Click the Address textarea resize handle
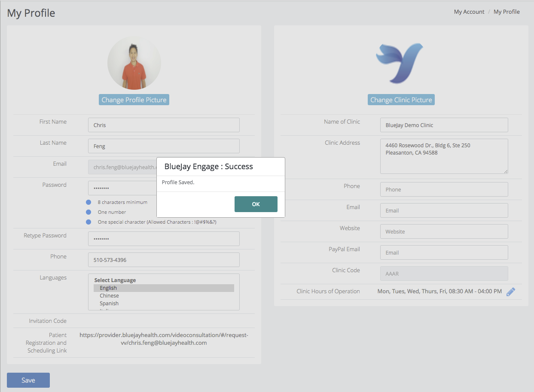This screenshot has width=534, height=392. pyautogui.click(x=506, y=171)
